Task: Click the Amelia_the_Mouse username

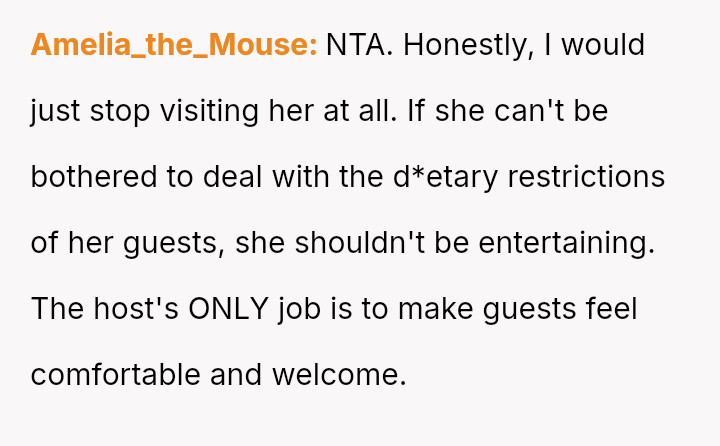Action: pos(174,45)
